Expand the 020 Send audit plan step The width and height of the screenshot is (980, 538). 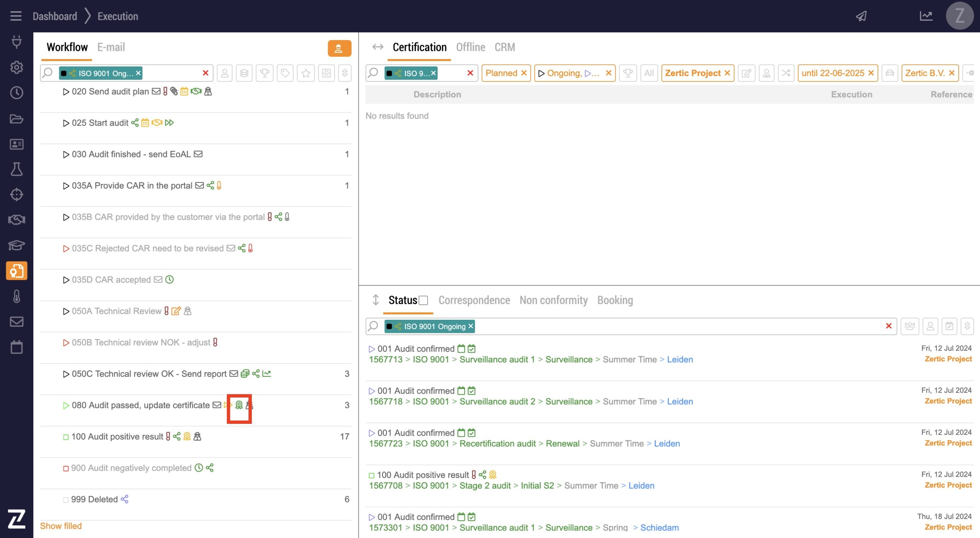coord(66,92)
